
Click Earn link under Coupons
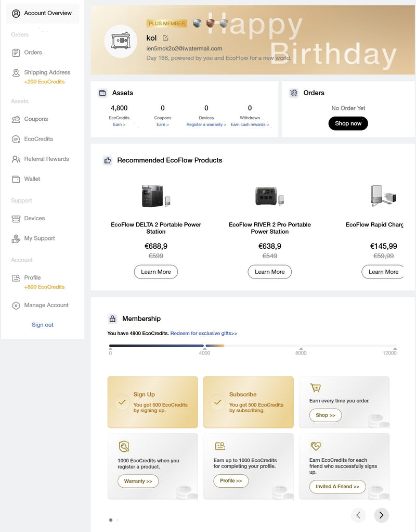click(x=163, y=124)
